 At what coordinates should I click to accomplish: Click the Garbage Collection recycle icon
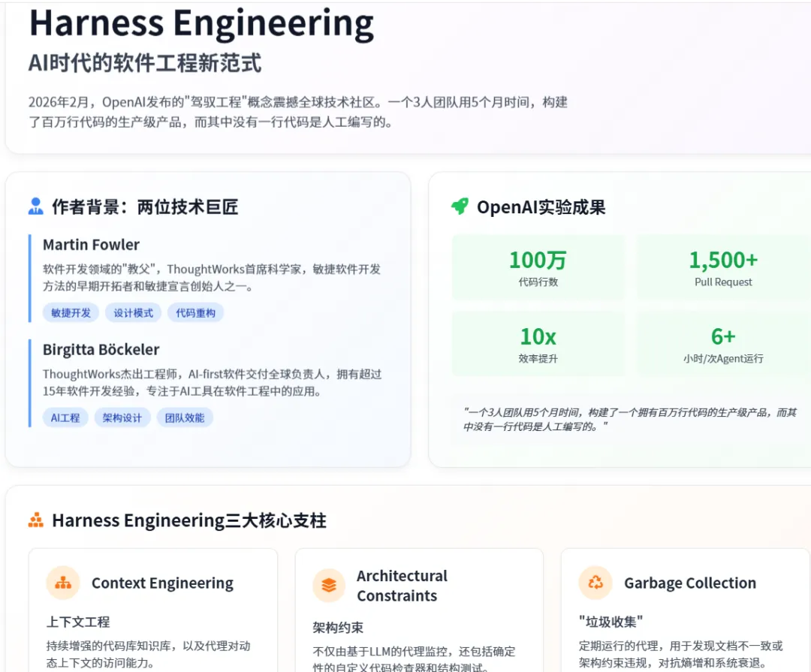click(x=595, y=583)
